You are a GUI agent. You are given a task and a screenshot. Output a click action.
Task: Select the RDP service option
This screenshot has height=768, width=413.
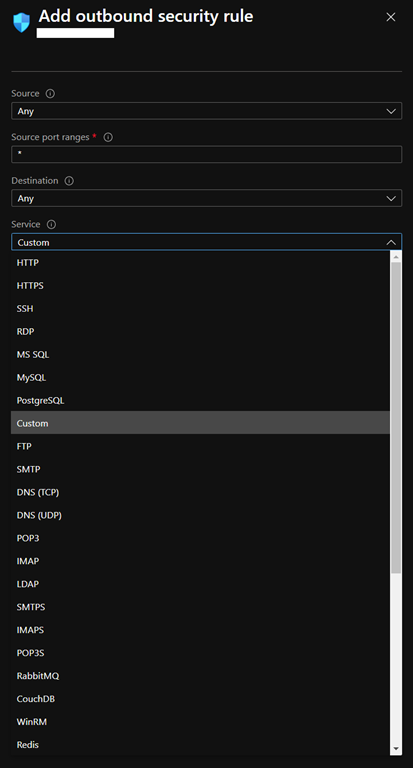(200, 332)
